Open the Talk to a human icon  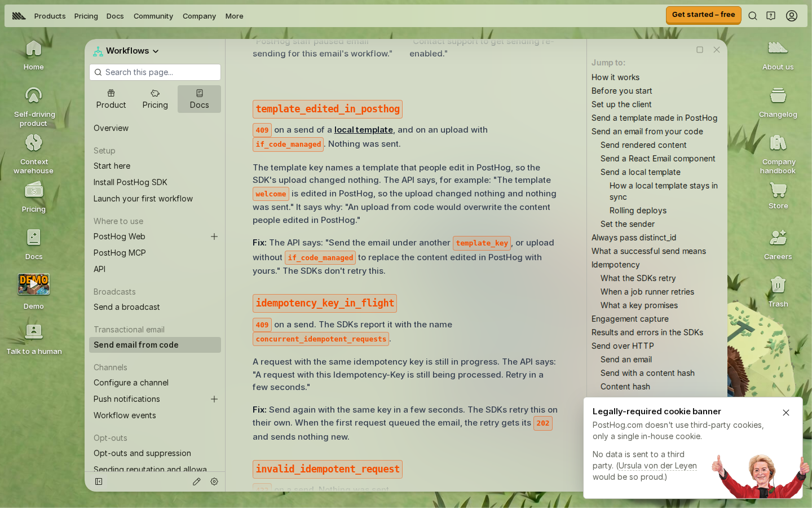(34, 339)
